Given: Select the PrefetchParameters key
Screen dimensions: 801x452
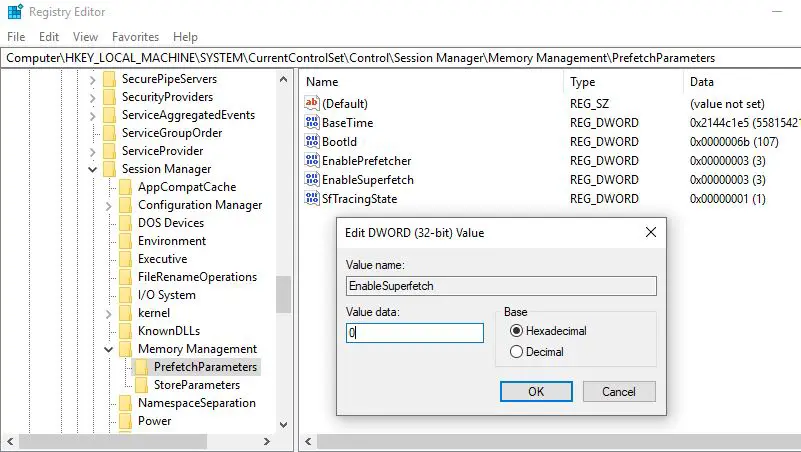Looking at the screenshot, I should [x=205, y=367].
